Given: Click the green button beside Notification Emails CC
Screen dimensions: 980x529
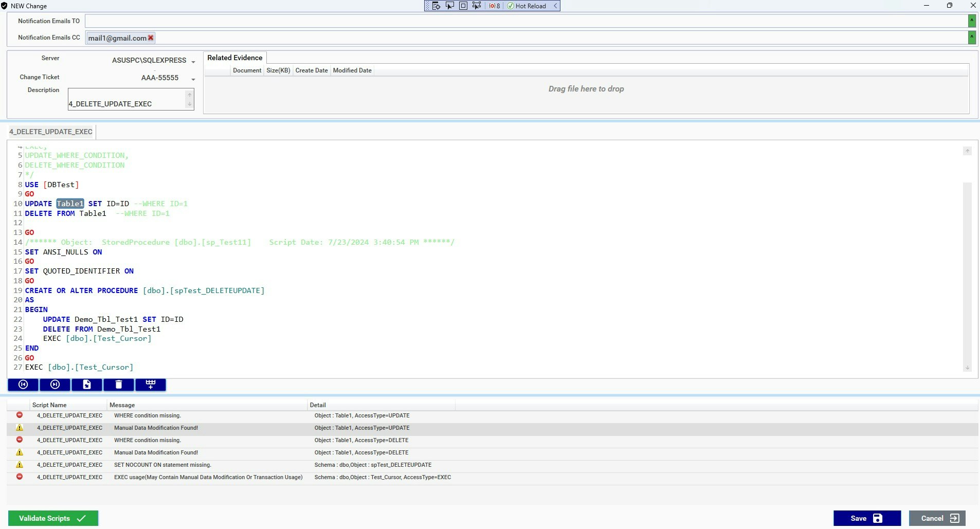Looking at the screenshot, I should [972, 38].
